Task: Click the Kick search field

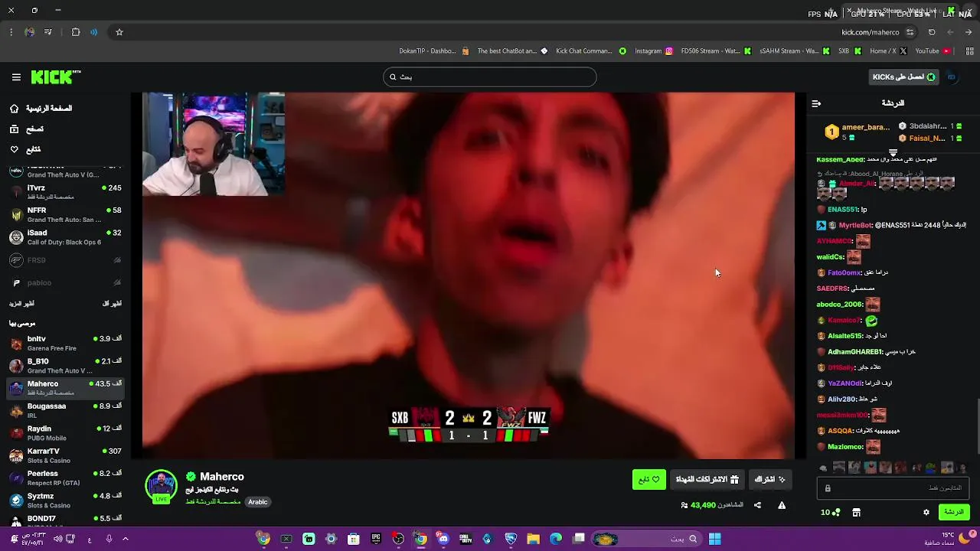Action: (x=489, y=77)
